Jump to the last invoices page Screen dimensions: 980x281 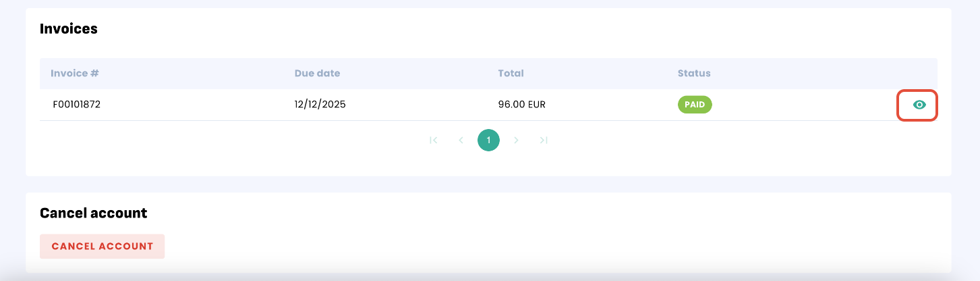click(x=544, y=140)
